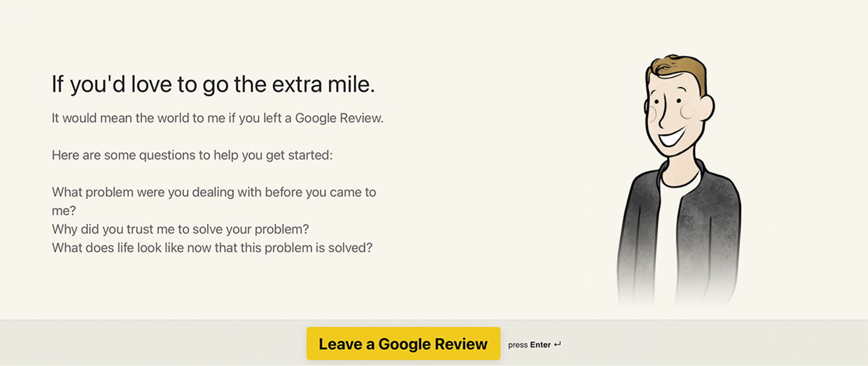Click the "Why did you trust me" question
Viewport: 868px width, 366px height.
coord(181,229)
